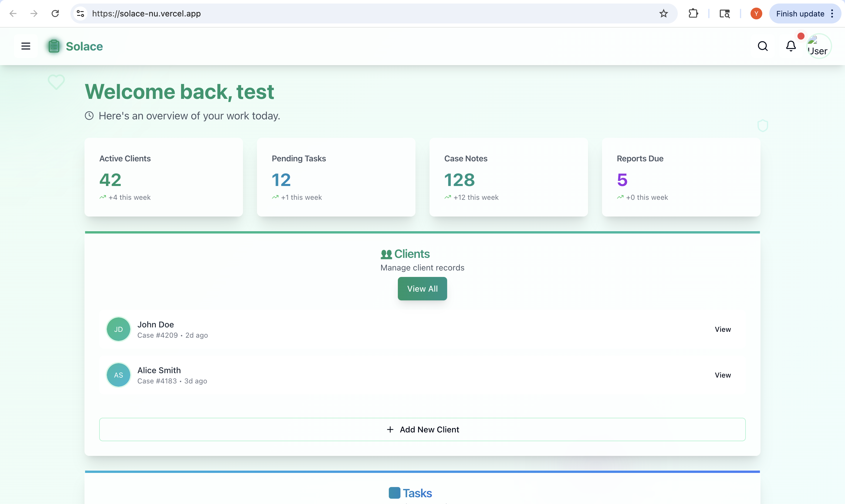The width and height of the screenshot is (845, 504).
Task: Bookmark page with star icon
Action: pyautogui.click(x=663, y=13)
